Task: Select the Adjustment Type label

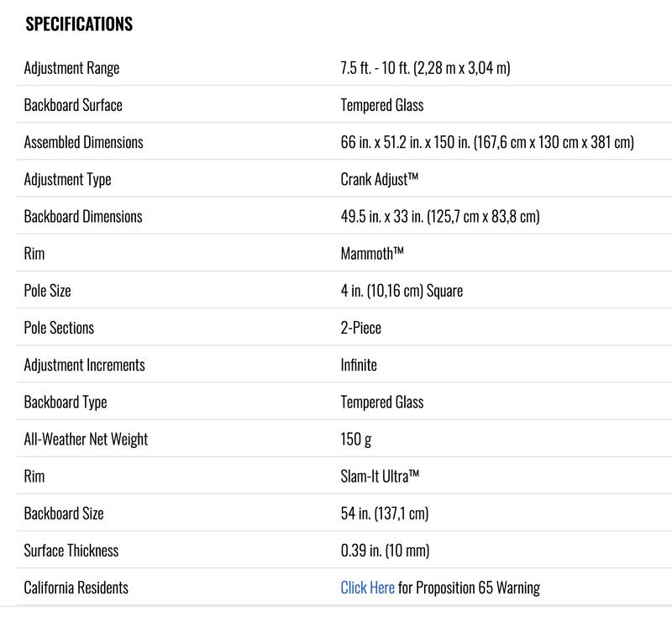Action: (x=67, y=179)
